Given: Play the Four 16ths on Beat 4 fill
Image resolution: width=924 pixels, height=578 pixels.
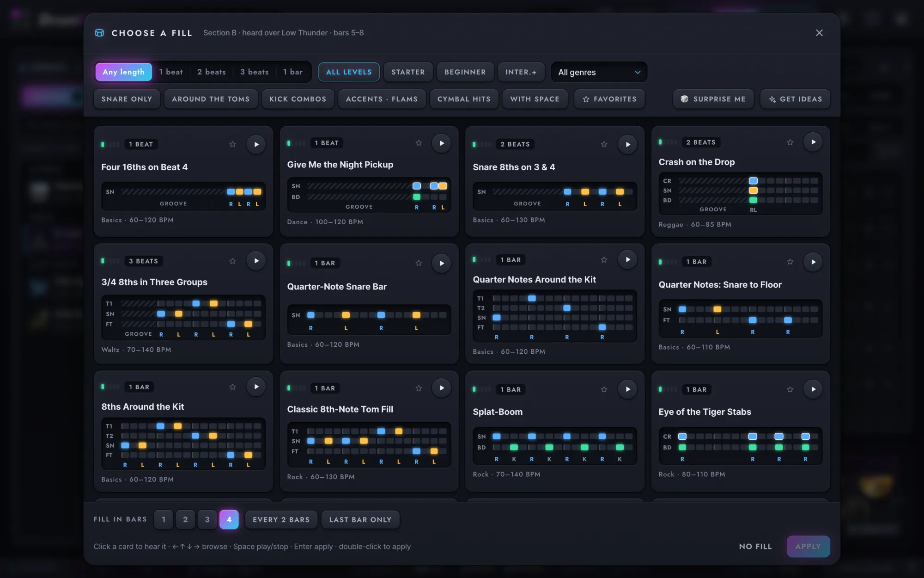Looking at the screenshot, I should click(256, 144).
